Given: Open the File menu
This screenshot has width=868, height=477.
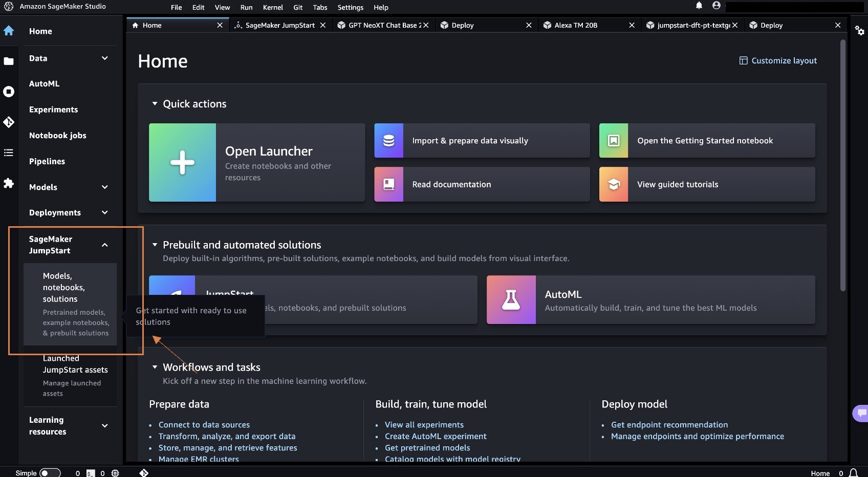Looking at the screenshot, I should pyautogui.click(x=177, y=7).
